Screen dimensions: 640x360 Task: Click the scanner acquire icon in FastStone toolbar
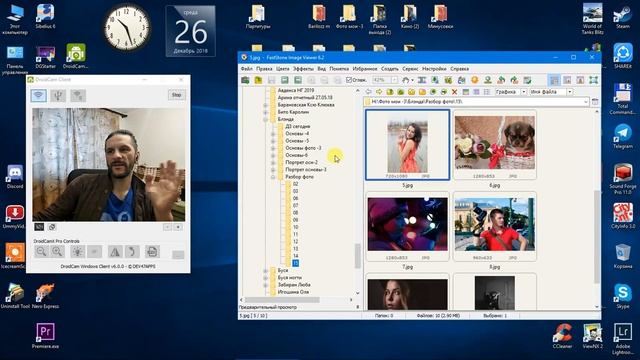[x=245, y=80]
